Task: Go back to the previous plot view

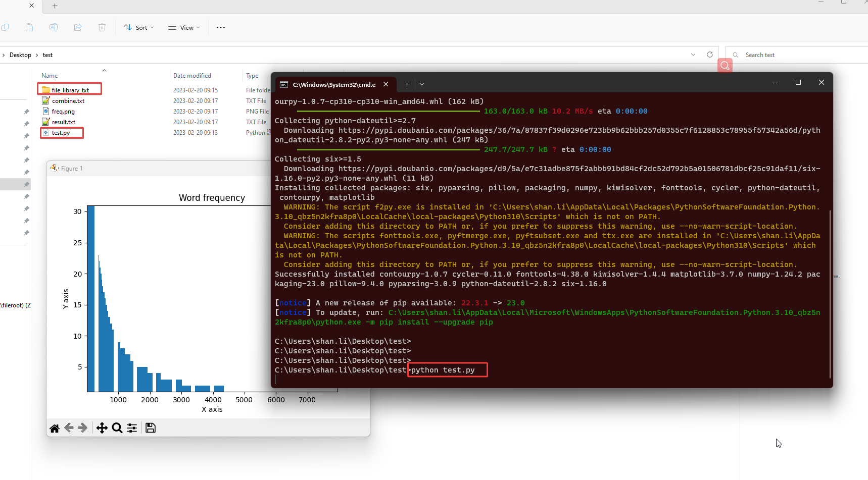Action: [69, 428]
